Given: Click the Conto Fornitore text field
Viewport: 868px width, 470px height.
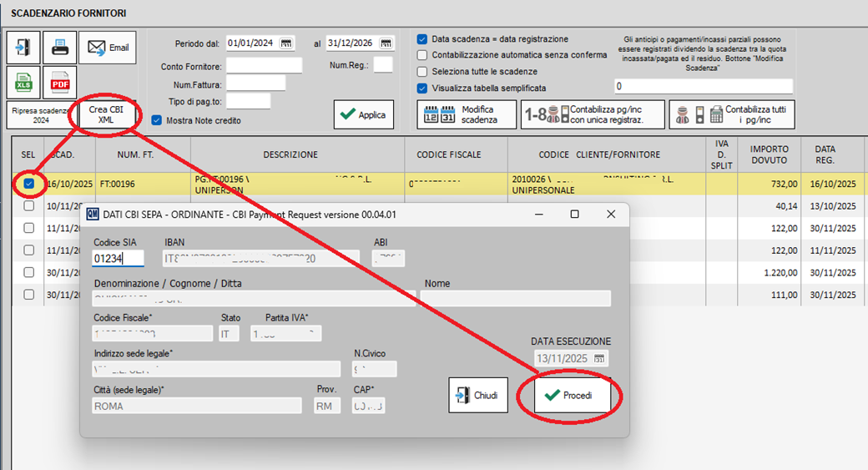Looking at the screenshot, I should 264,66.
